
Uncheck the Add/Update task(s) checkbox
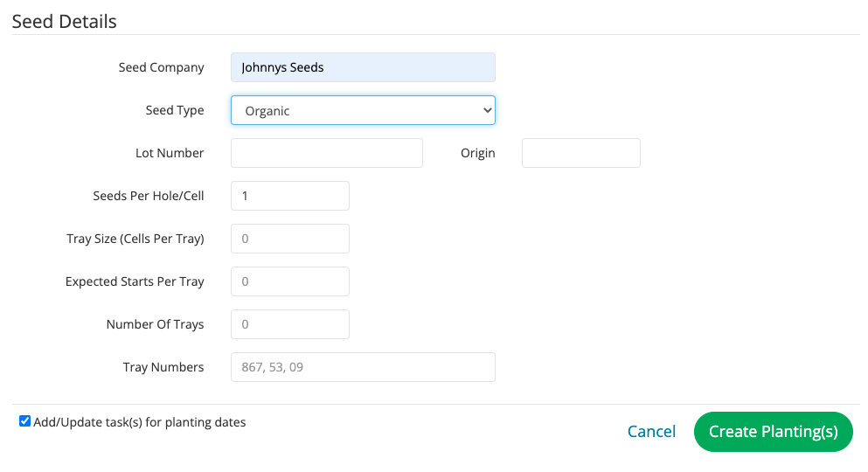point(24,421)
